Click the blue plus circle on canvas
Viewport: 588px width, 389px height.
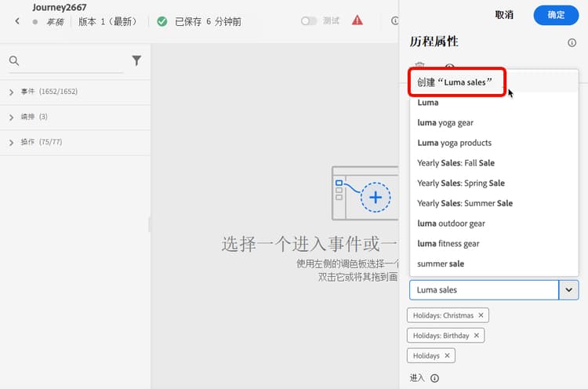tap(376, 198)
